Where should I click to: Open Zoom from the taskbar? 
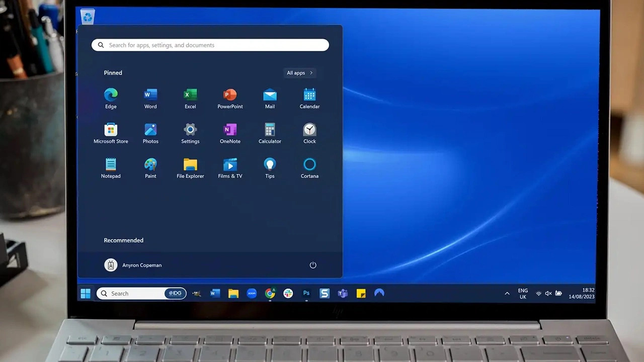point(252,293)
